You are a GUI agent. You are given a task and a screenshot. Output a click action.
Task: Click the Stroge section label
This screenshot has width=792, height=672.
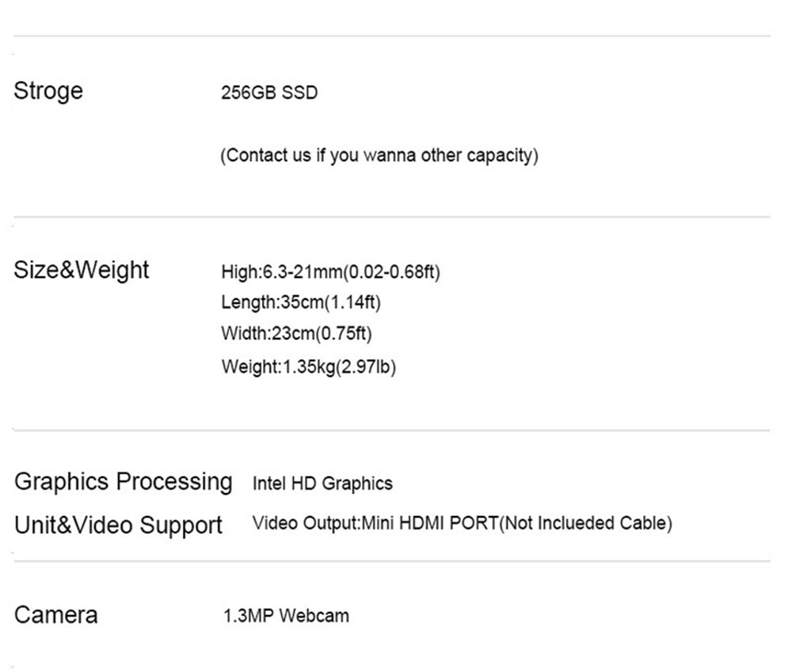coord(48,91)
